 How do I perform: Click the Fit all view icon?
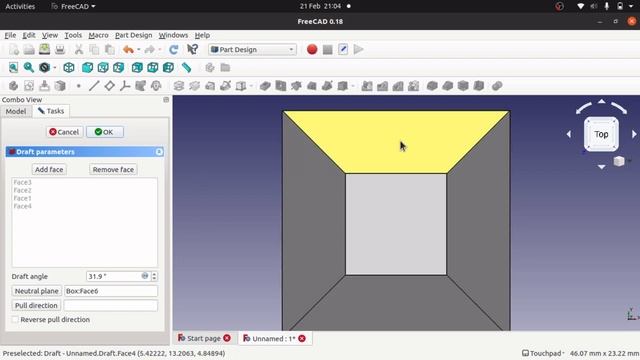pyautogui.click(x=13, y=68)
